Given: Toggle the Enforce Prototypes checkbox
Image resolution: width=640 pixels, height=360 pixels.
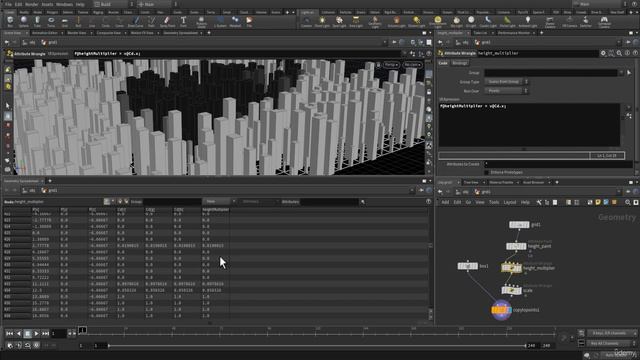Looking at the screenshot, I should 487,172.
